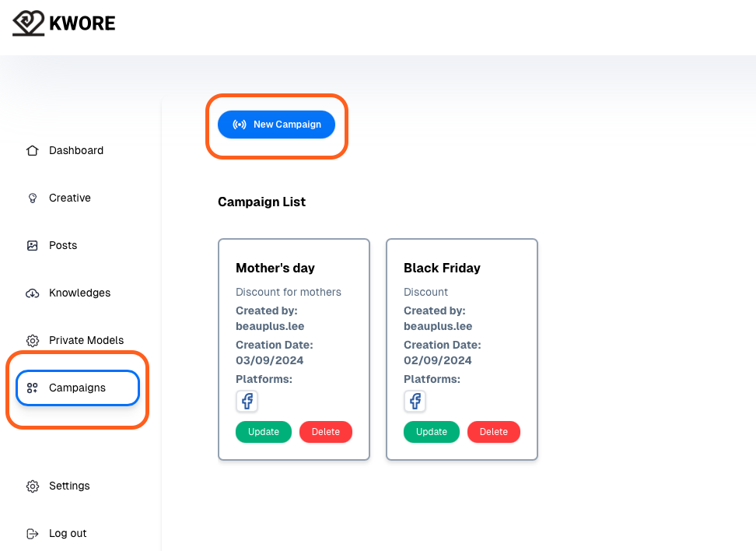756x551 pixels.
Task: Select Facebook platform icon on Mother's day card
Action: [x=247, y=401]
